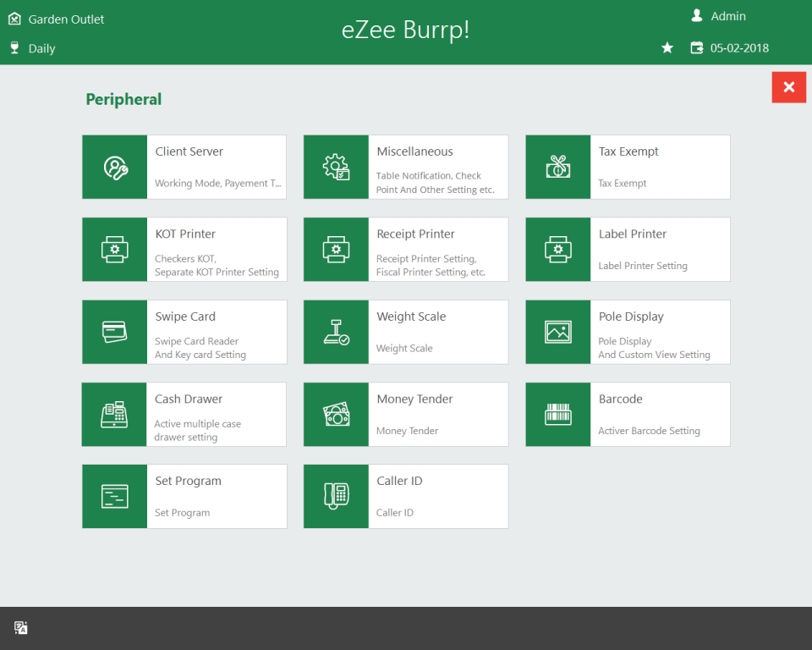The height and width of the screenshot is (650, 812).
Task: Open Money Tender settings
Action: pos(405,414)
